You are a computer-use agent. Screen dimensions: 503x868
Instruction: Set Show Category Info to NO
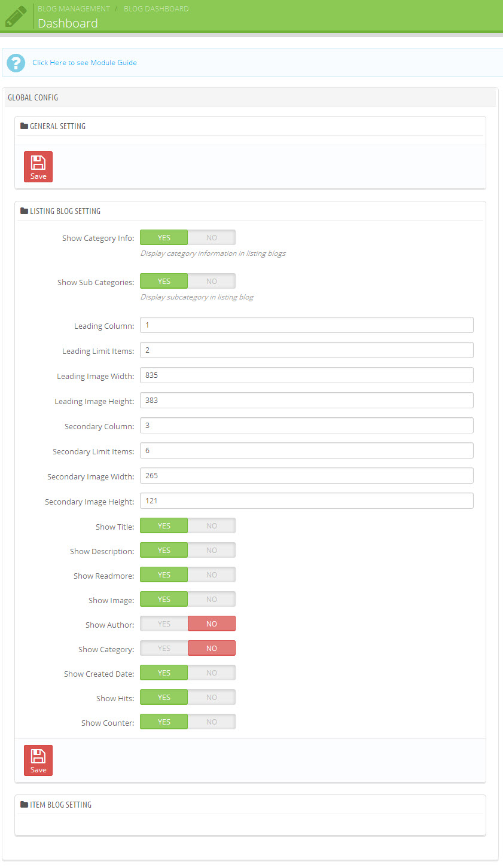click(x=212, y=237)
